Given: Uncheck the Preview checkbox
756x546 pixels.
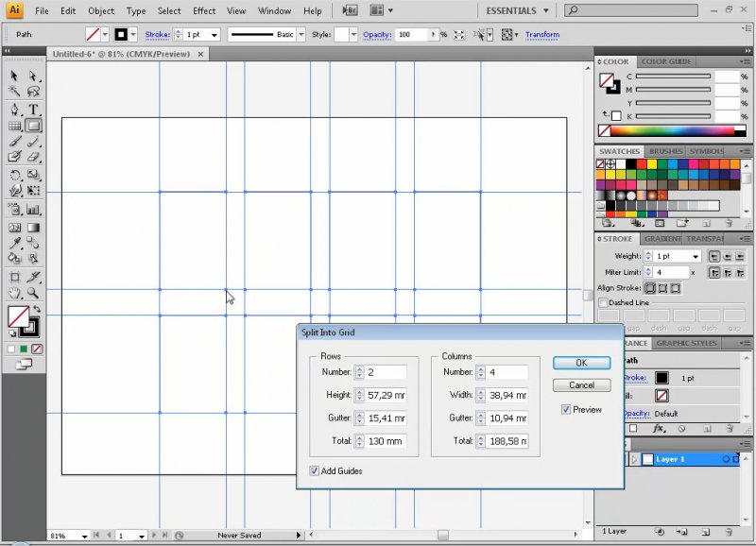Looking at the screenshot, I should (566, 410).
